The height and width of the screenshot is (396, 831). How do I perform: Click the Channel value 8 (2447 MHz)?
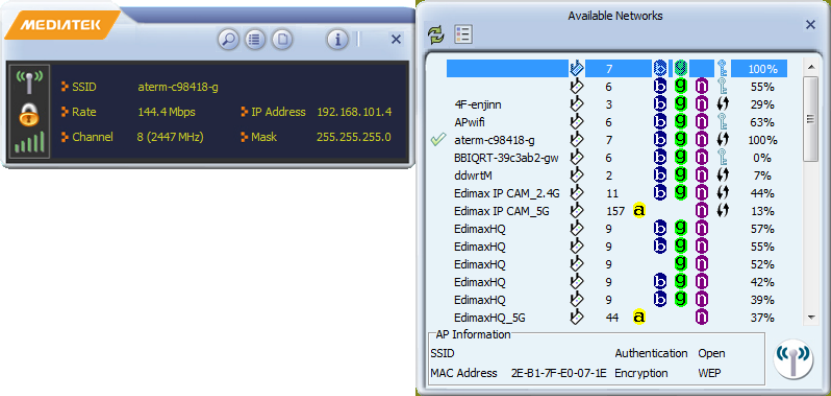click(170, 137)
